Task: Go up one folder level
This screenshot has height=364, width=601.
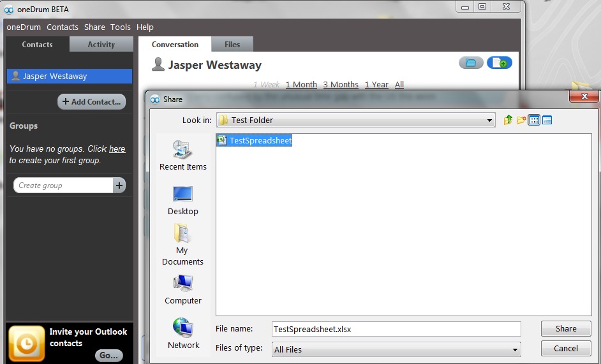Action: click(x=508, y=120)
